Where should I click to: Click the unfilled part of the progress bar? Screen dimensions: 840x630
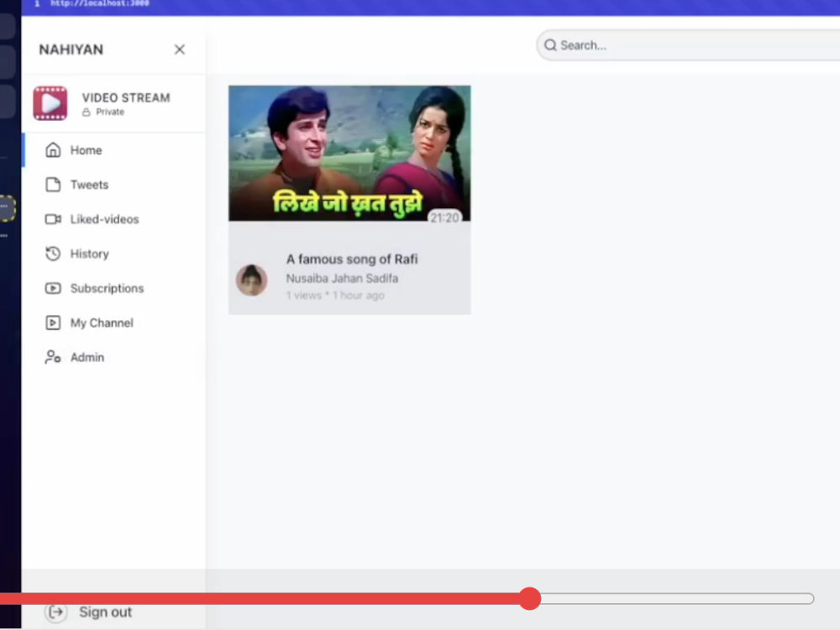[x=678, y=598]
